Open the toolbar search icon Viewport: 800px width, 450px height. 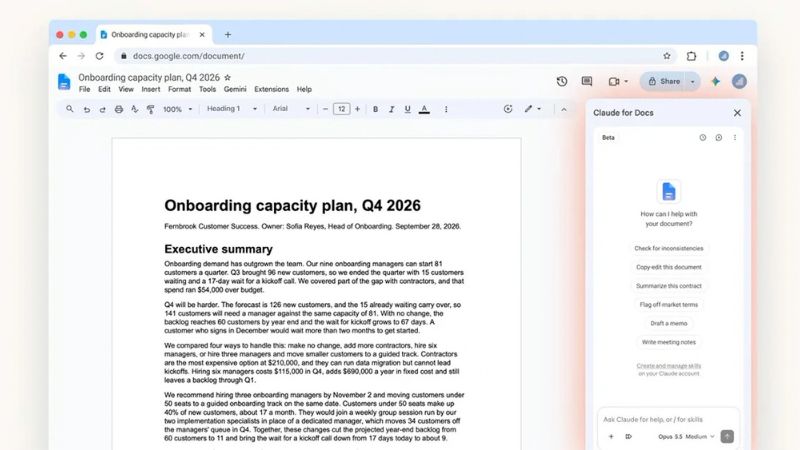click(x=70, y=109)
